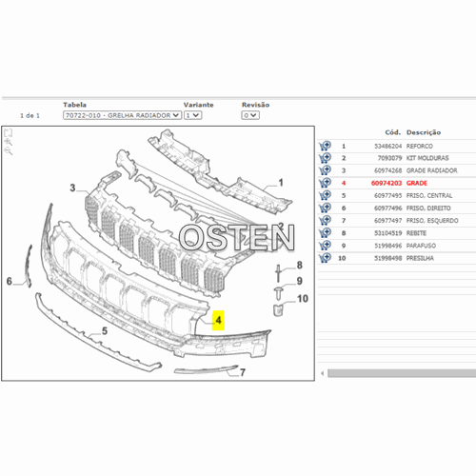Viewport: 476px width, 476px height.
Task: Click the FRISO, CENTRAL description
Action: (x=429, y=195)
